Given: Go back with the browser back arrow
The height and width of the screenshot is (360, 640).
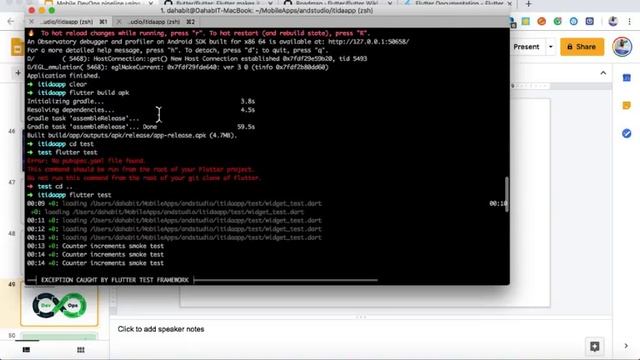Looking at the screenshot, I should 11,21.
